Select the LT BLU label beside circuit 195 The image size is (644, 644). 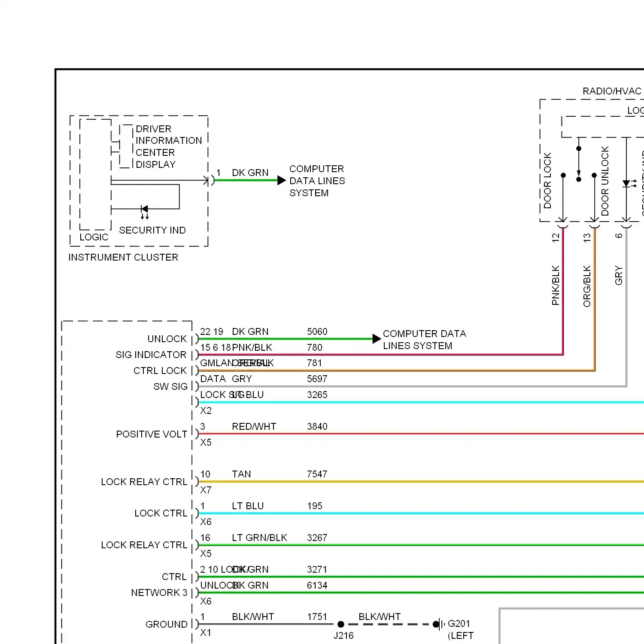tap(248, 506)
